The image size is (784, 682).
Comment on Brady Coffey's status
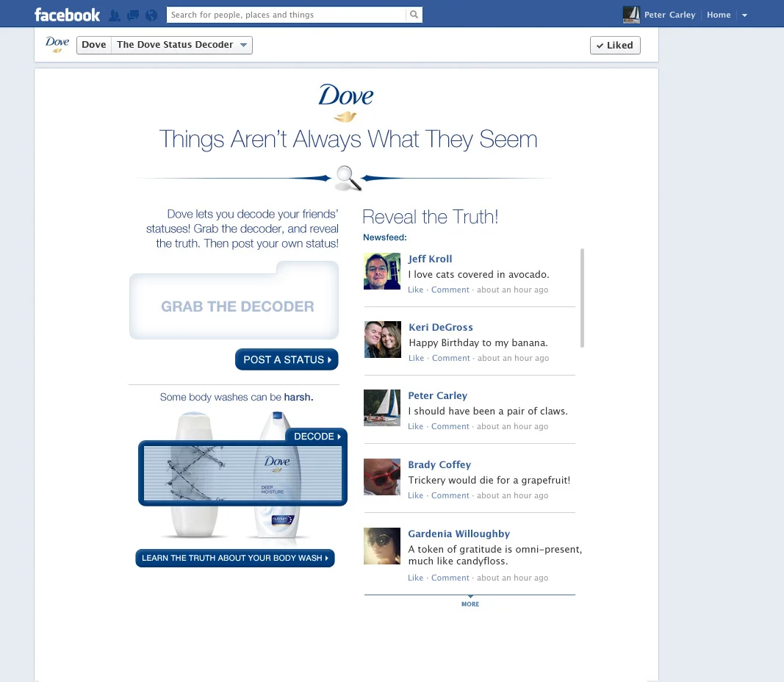(450, 495)
